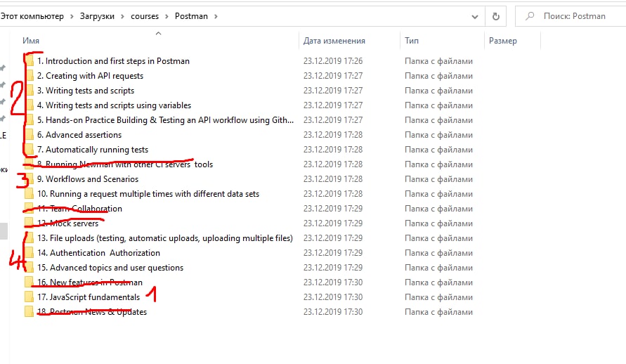626x364 pixels.
Task: Click folder icon of 5. Hands-on Practice Building
Action: 29,120
